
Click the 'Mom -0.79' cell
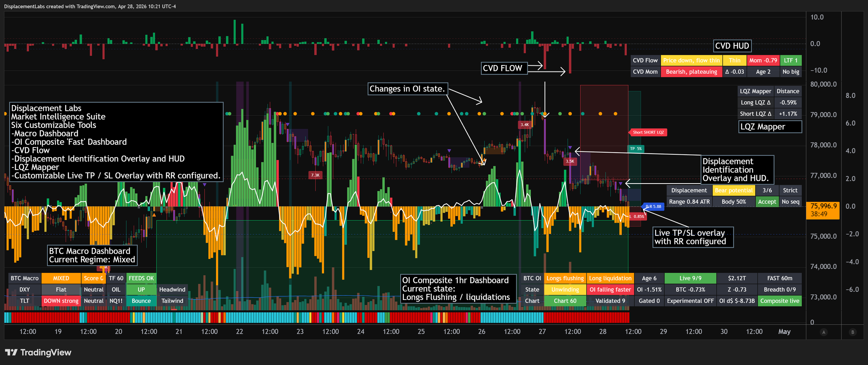coord(763,60)
